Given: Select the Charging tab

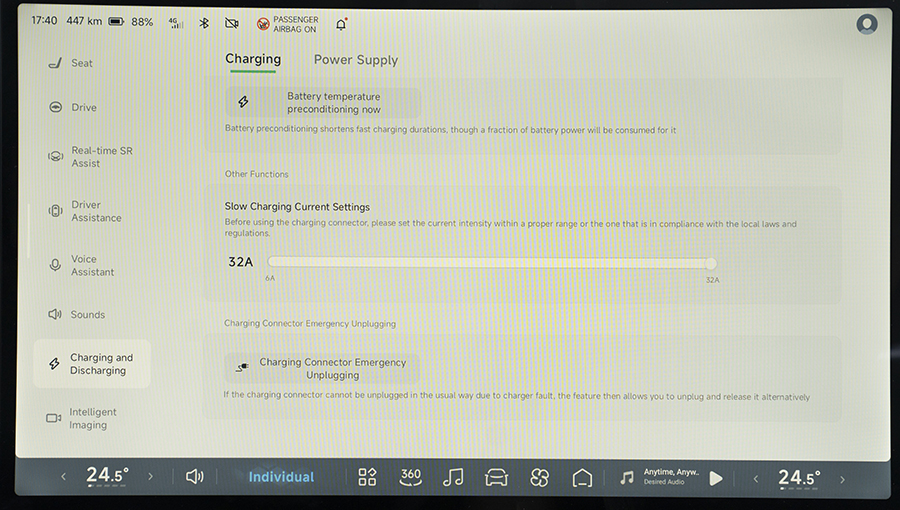Looking at the screenshot, I should 253,59.
